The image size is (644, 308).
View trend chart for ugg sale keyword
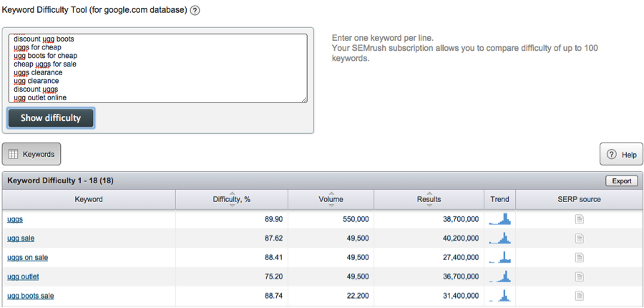[x=499, y=238]
